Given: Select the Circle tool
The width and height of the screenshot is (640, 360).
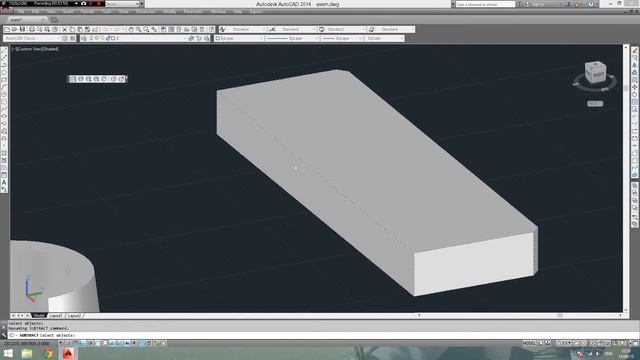Looking at the screenshot, I should [4, 94].
